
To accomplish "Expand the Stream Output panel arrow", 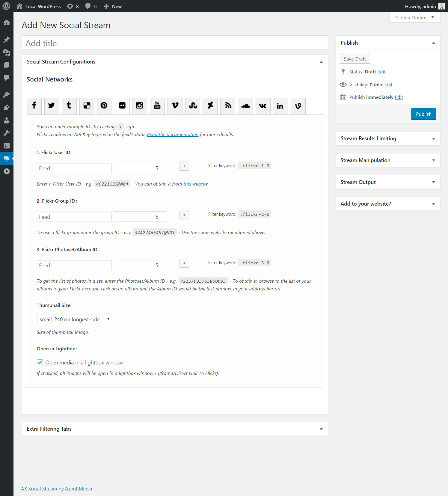I will pyautogui.click(x=433, y=182).
